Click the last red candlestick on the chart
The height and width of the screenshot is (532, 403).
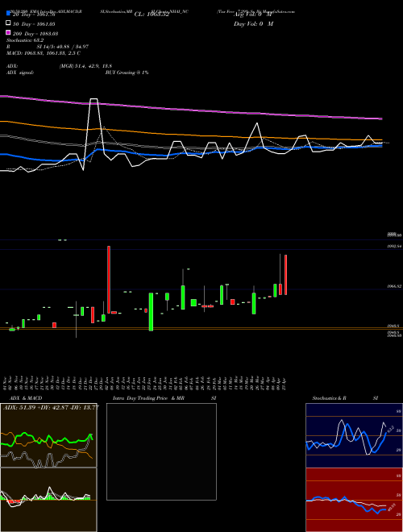pos(286,275)
